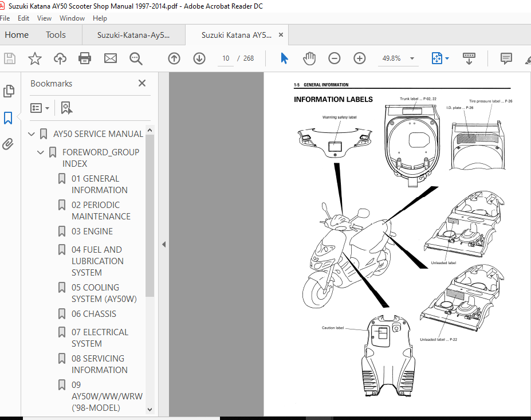This screenshot has width=531, height=420.
Task: Collapse the FOREWORD_GROUP INDEX bookmark
Action: click(41, 152)
